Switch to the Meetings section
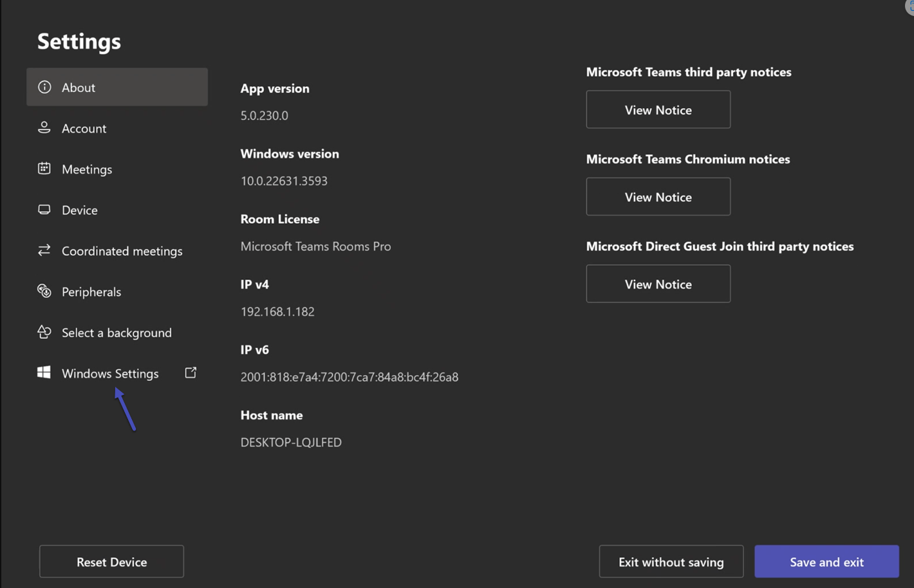 117,169
